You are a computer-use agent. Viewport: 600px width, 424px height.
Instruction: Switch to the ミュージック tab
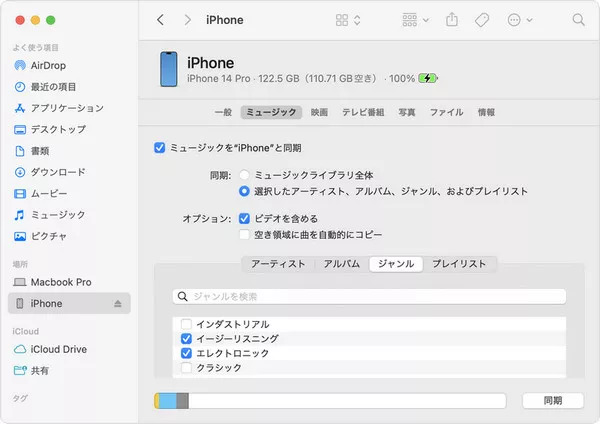[271, 112]
